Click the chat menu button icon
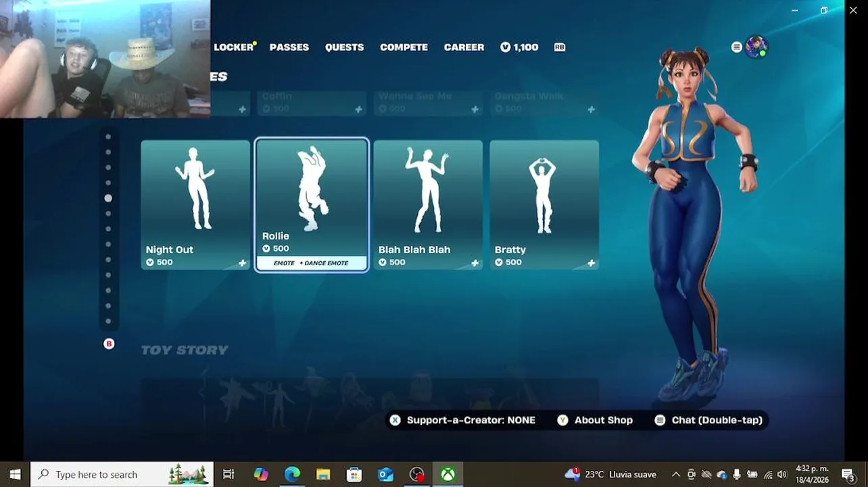The image size is (868, 487). click(x=660, y=420)
